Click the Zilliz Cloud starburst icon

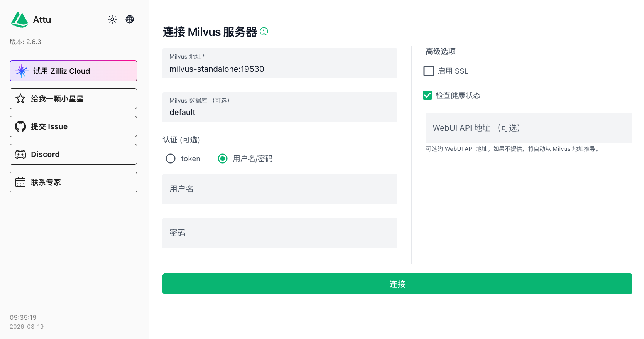(x=22, y=71)
